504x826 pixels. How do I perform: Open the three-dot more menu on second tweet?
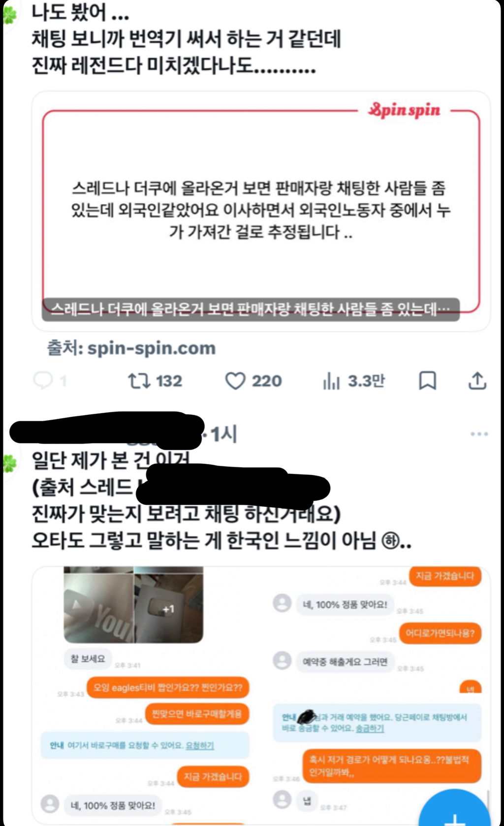pyautogui.click(x=479, y=434)
